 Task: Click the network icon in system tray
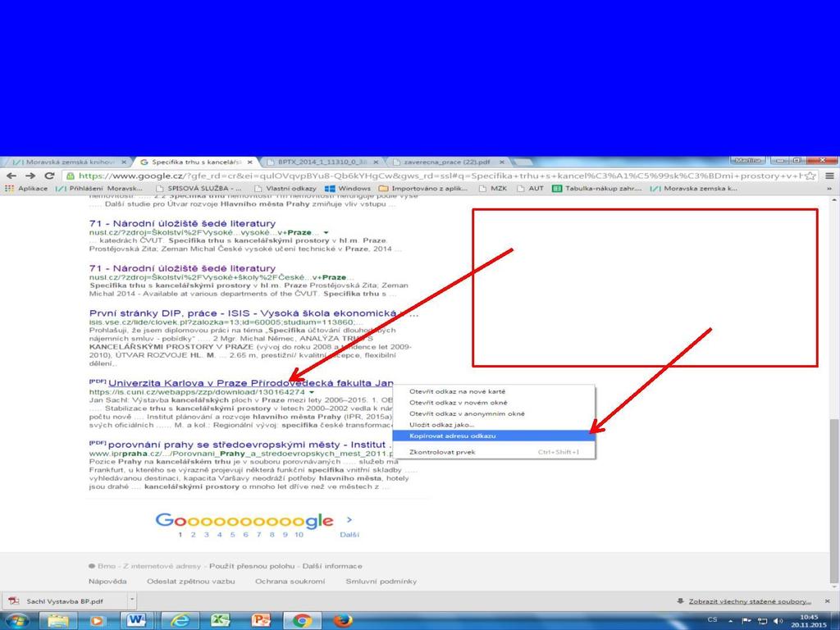click(x=762, y=621)
